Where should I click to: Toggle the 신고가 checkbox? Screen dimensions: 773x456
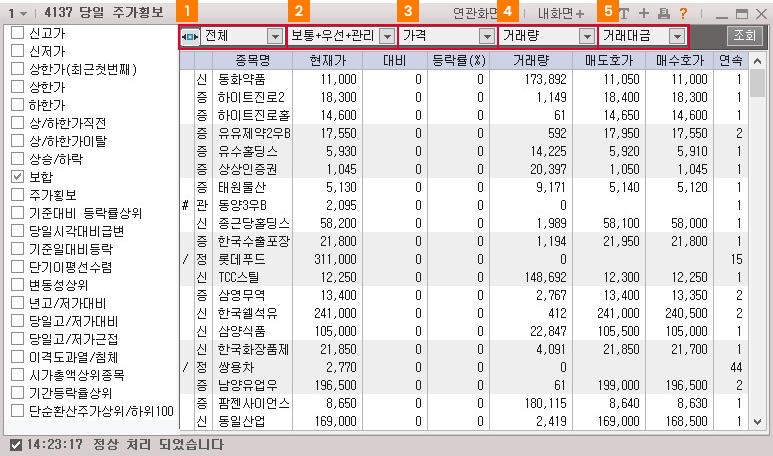[x=17, y=33]
